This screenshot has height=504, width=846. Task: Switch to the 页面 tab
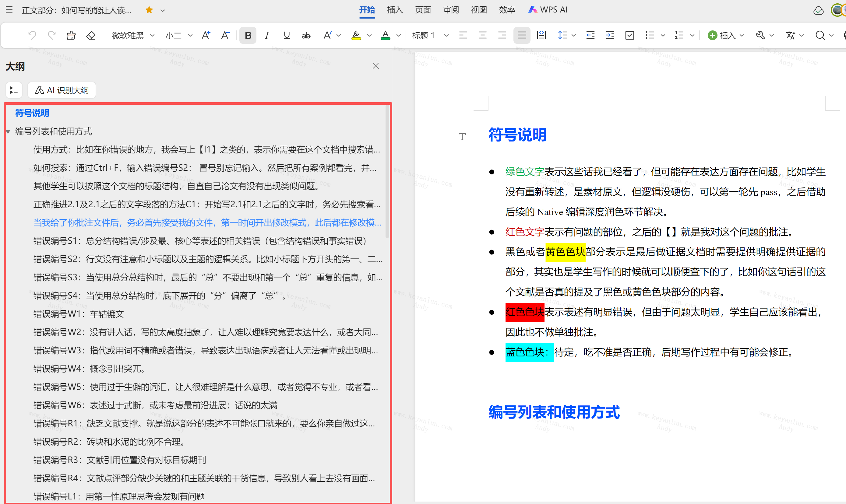[423, 10]
